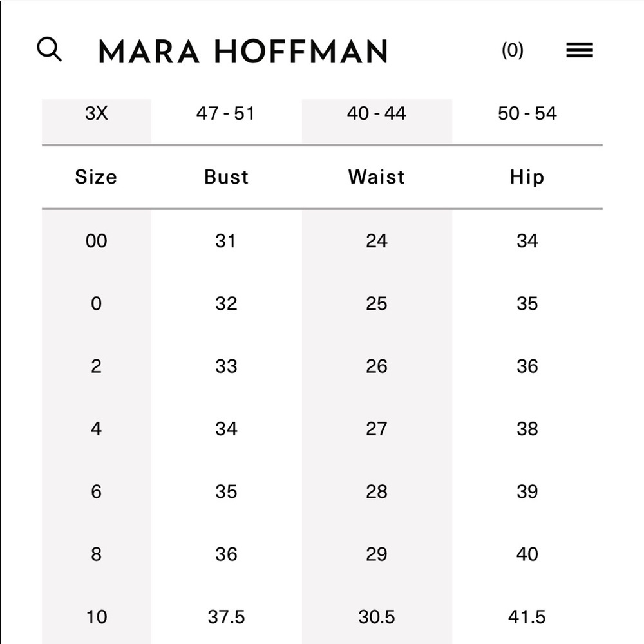The height and width of the screenshot is (644, 644).
Task: Select the 3X size row
Action: point(97,113)
